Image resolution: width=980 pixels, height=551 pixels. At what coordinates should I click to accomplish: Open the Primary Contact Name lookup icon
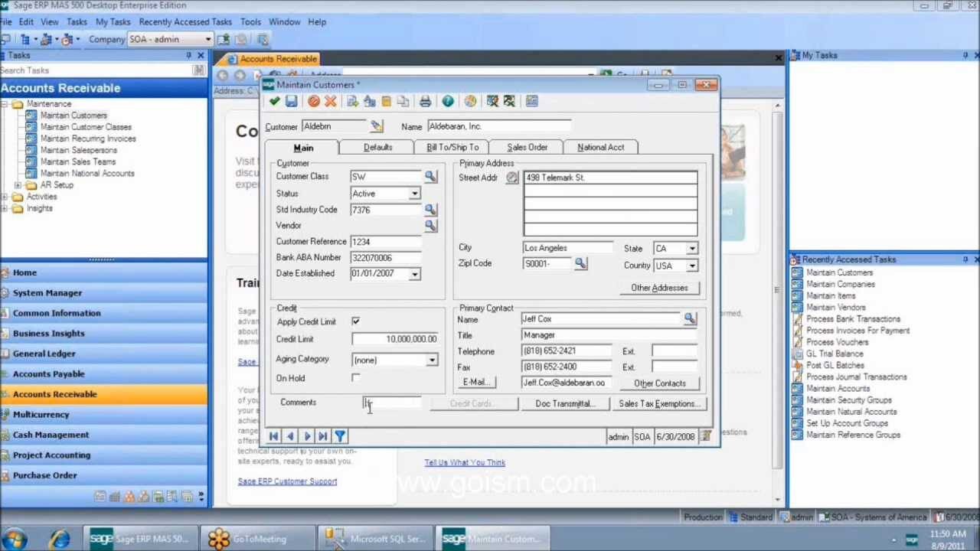[690, 319]
